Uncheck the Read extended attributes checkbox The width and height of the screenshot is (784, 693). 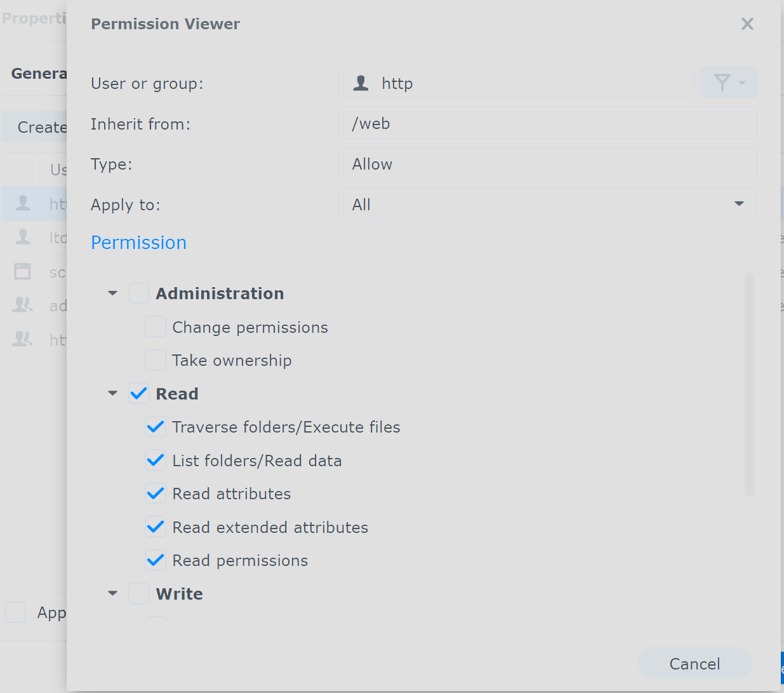[156, 527]
